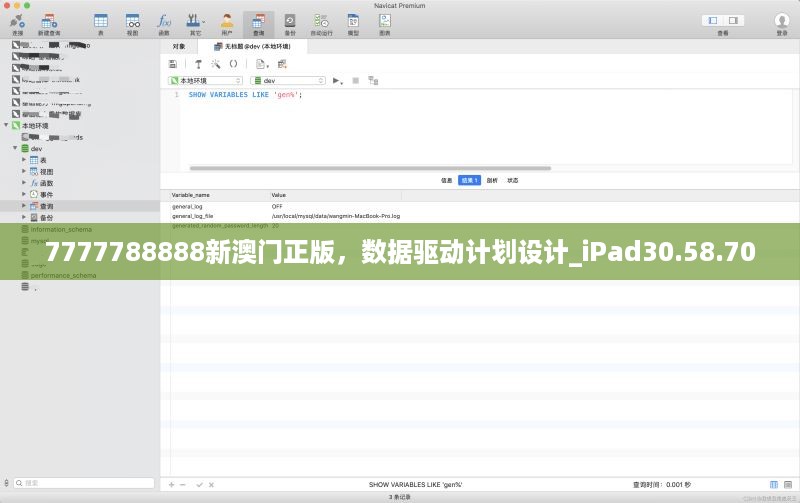Click the Value column header
This screenshot has width=800, height=503.
336,195
